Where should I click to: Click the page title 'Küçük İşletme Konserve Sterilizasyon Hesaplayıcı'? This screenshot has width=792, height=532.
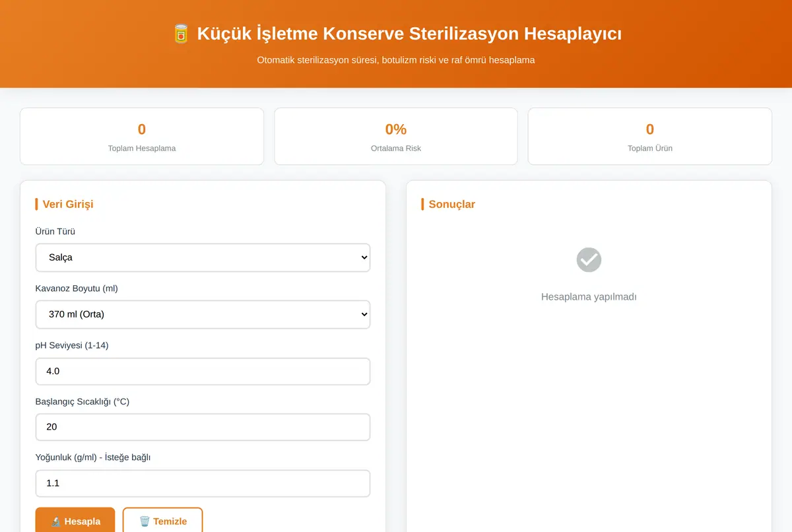[x=409, y=34]
